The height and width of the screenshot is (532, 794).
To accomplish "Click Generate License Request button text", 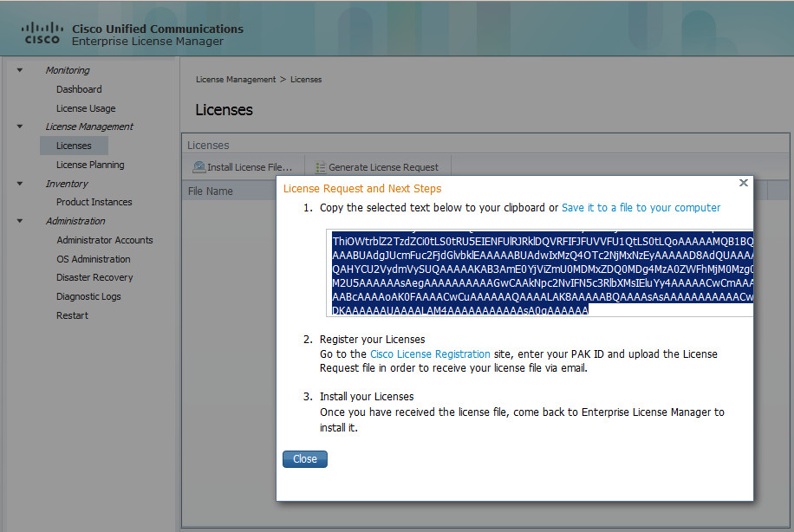I will coord(383,167).
